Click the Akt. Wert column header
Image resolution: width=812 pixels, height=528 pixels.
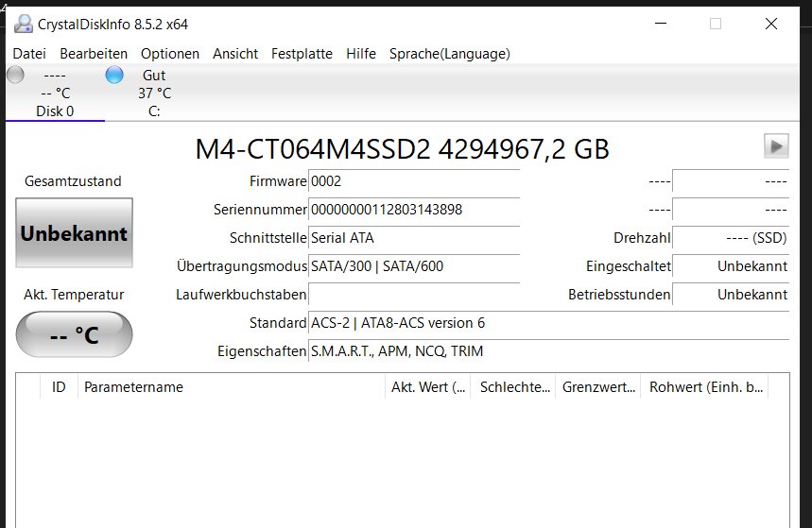coord(428,387)
